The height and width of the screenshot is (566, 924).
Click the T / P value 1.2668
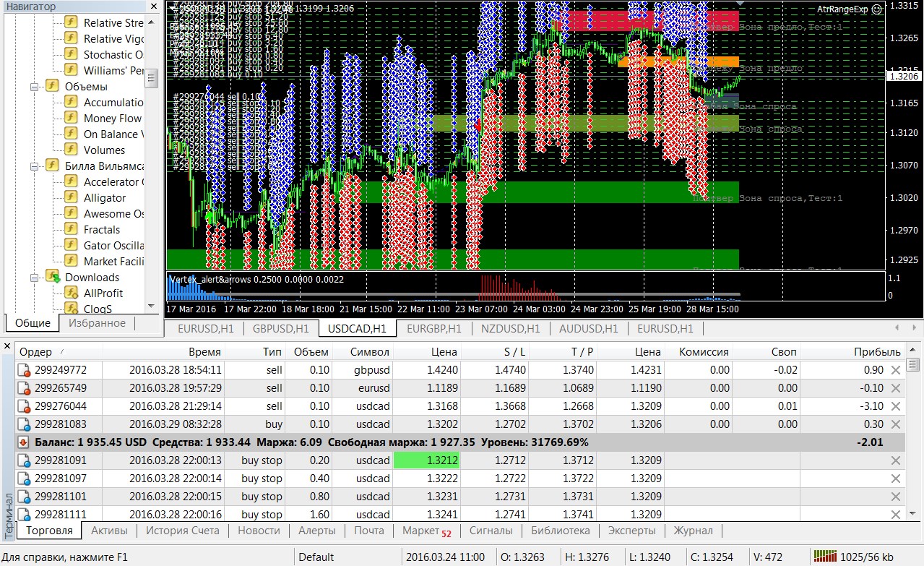click(579, 406)
